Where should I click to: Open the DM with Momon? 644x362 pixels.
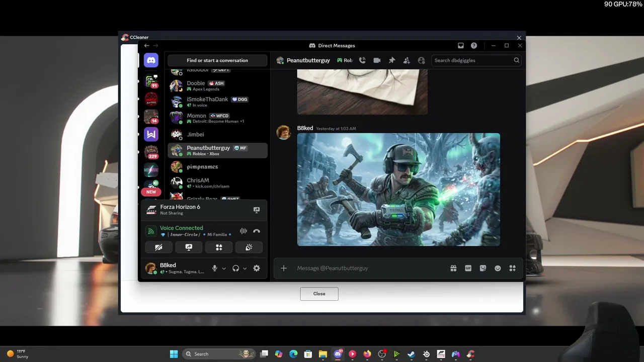217,118
